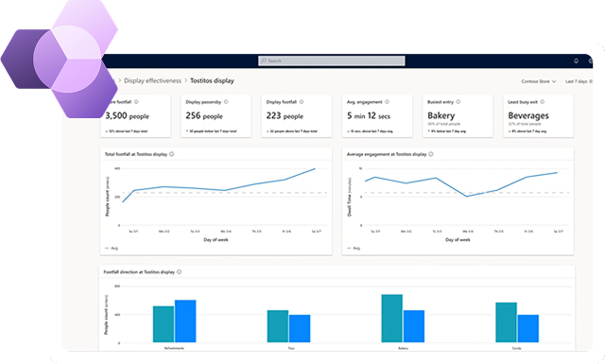Open the Contoso Store dropdown
This screenshot has width=605, height=364.
(x=538, y=81)
